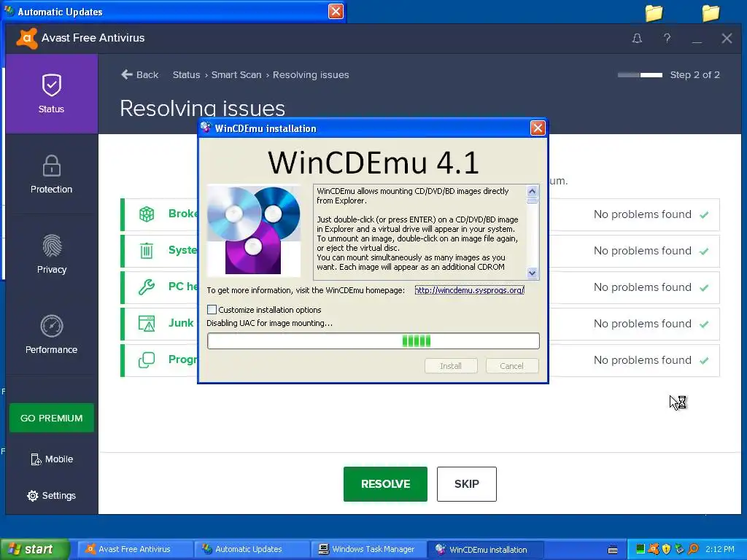Open the Privacy fingerprint section
This screenshot has height=560, width=747.
click(52, 254)
